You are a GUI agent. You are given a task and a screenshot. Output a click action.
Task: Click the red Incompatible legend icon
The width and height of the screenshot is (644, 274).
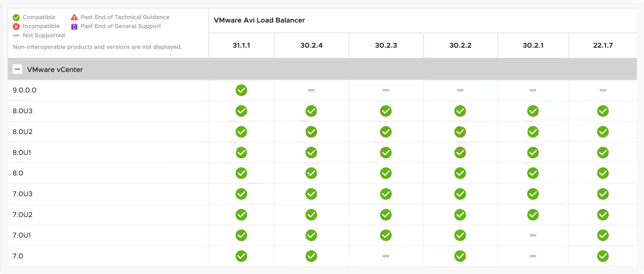[x=16, y=26]
